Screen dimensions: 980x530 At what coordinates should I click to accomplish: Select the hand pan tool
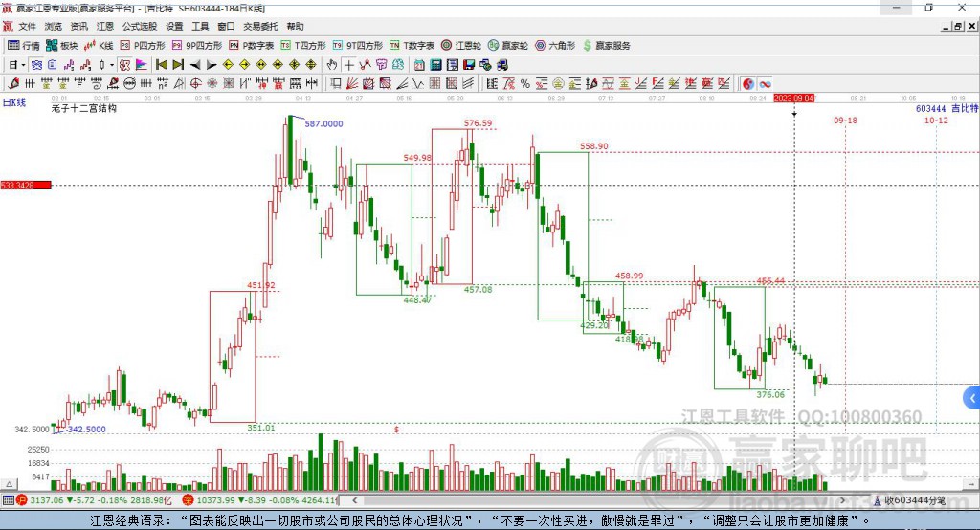coord(332,65)
